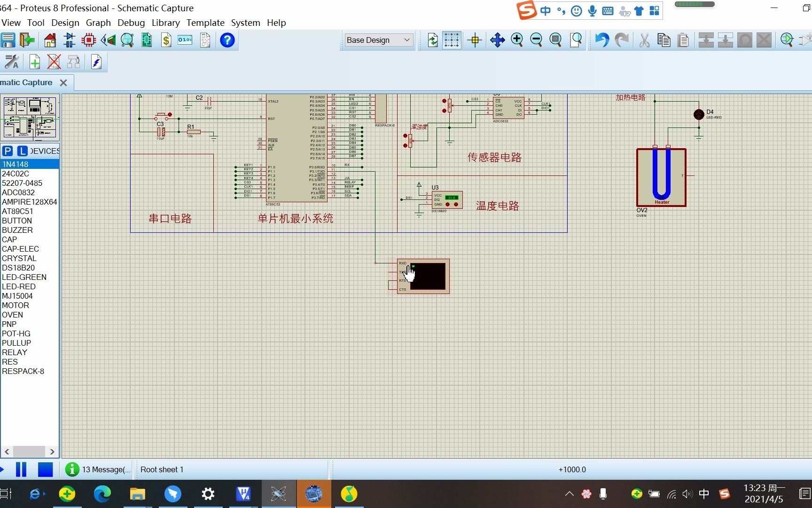
Task: Create a new sheet
Action: pos(34,62)
